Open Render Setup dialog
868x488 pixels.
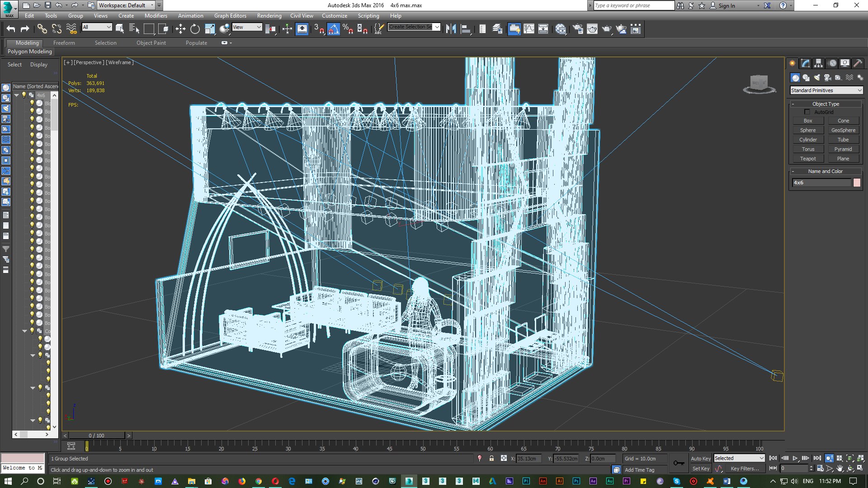(578, 29)
